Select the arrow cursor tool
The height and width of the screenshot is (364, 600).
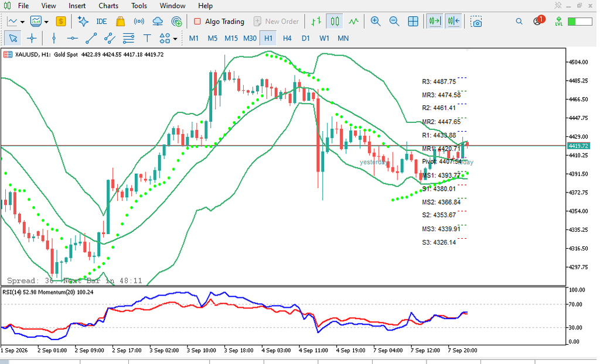(13, 38)
